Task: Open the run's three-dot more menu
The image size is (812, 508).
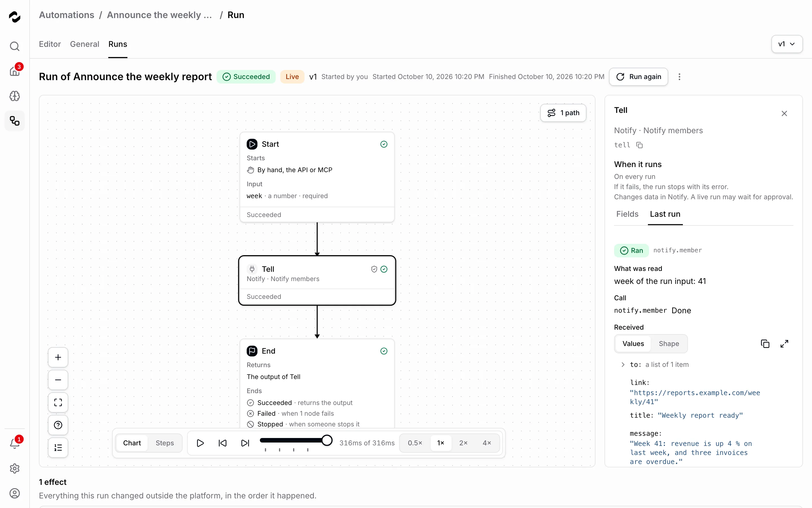Action: click(679, 76)
